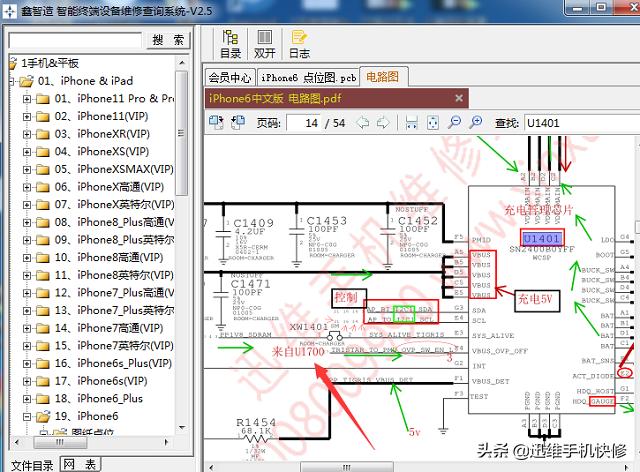
Task: Close the iPhone6中文版 电路图.pdf document
Action: (458, 98)
